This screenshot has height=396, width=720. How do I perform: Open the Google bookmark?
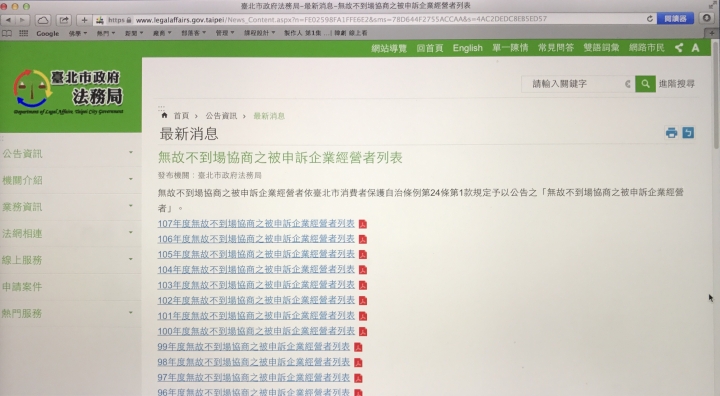(x=48, y=34)
